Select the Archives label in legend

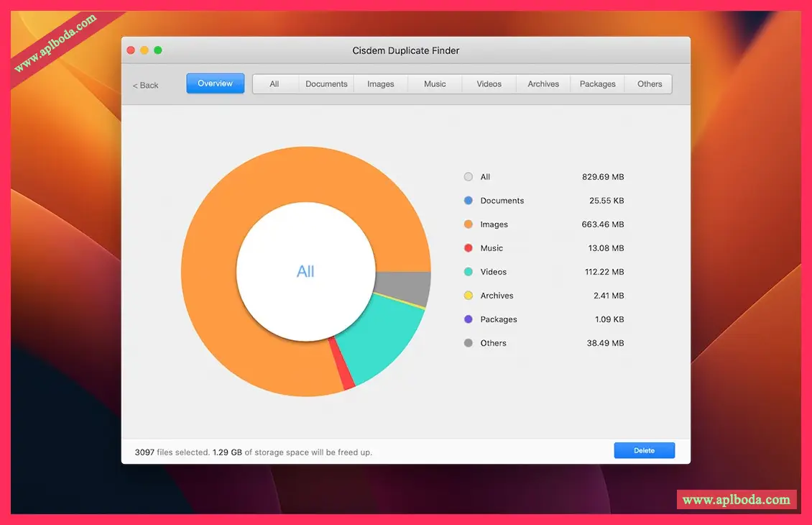point(497,296)
